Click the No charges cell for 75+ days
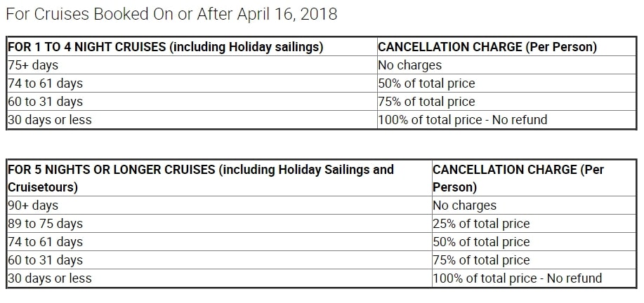644x303 pixels. pyautogui.click(x=507, y=65)
